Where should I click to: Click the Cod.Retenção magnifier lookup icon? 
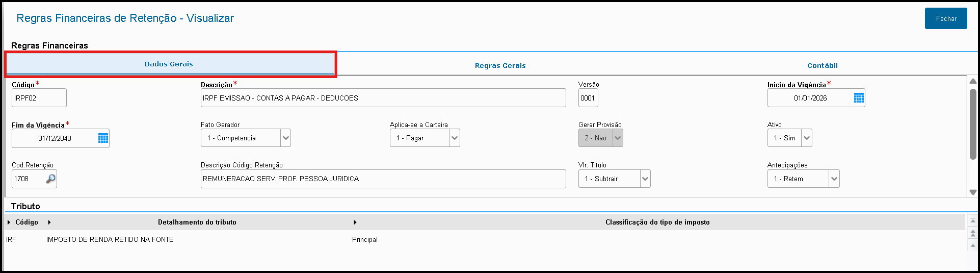pyautogui.click(x=50, y=179)
